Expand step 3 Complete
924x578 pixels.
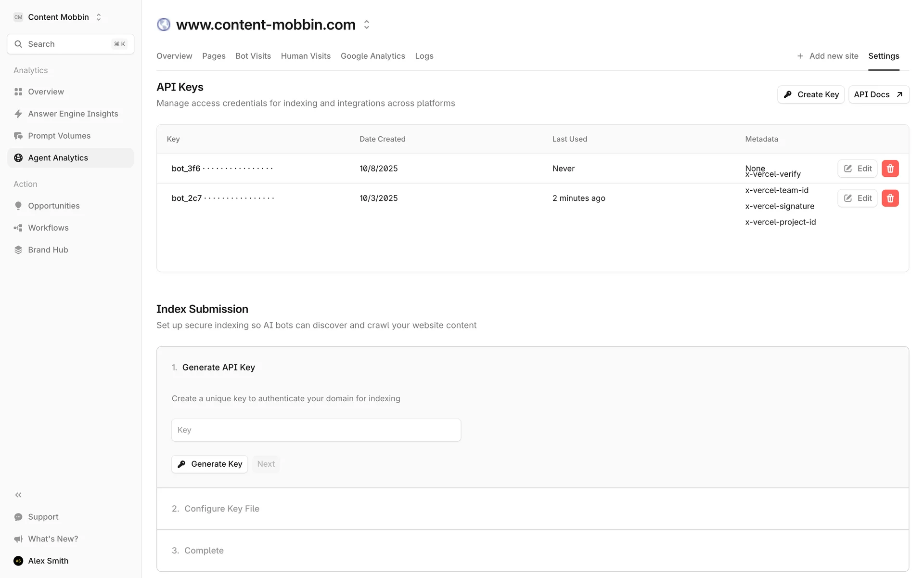204,551
